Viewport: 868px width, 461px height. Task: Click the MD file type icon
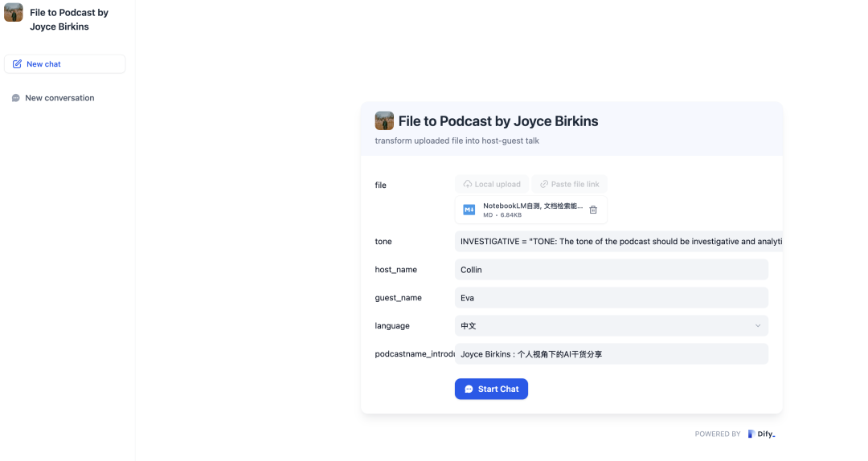(469, 210)
